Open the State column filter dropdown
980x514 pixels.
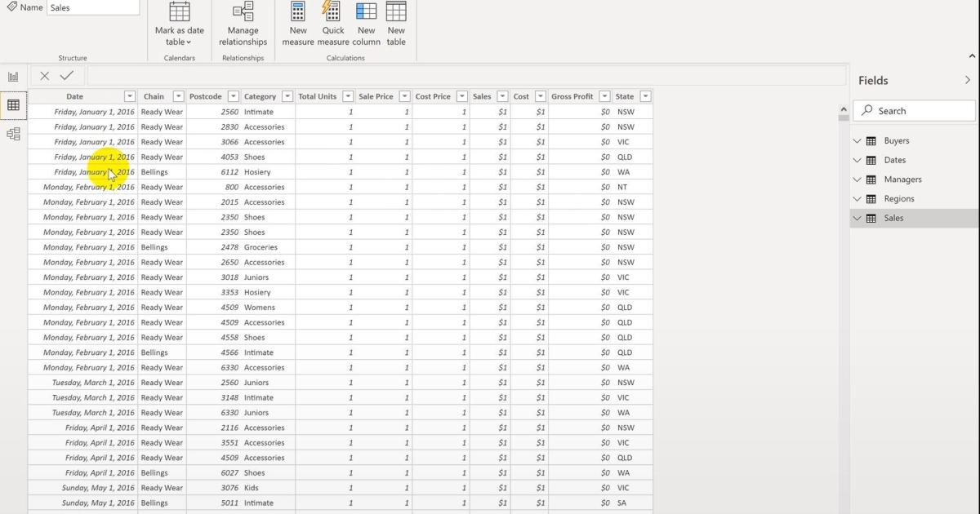tap(645, 96)
